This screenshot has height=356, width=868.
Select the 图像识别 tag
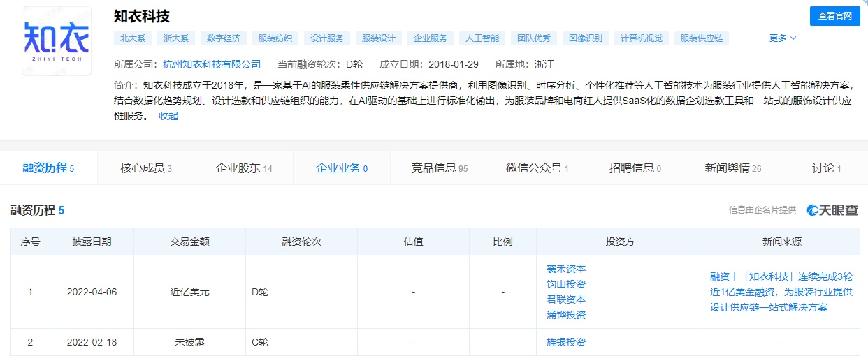(x=586, y=38)
